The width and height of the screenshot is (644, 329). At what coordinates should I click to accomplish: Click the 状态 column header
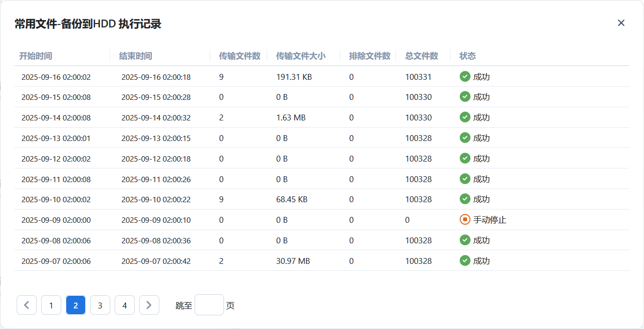468,56
